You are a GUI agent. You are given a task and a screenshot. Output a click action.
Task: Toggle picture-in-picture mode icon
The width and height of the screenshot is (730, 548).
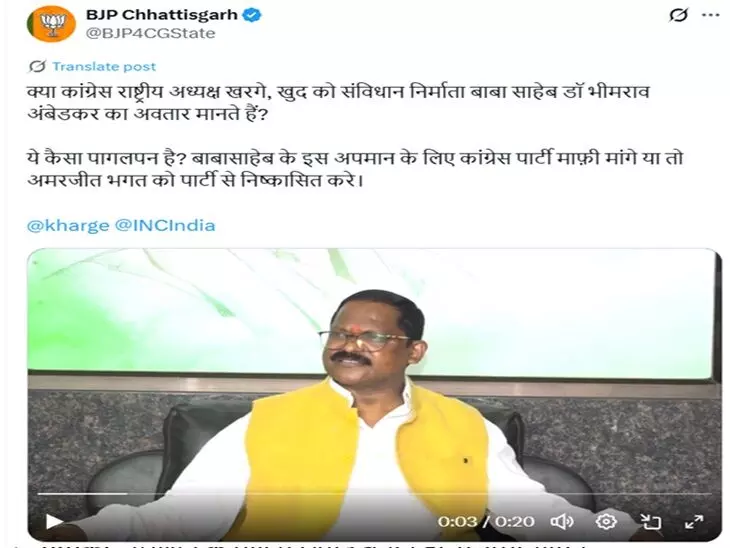point(650,522)
